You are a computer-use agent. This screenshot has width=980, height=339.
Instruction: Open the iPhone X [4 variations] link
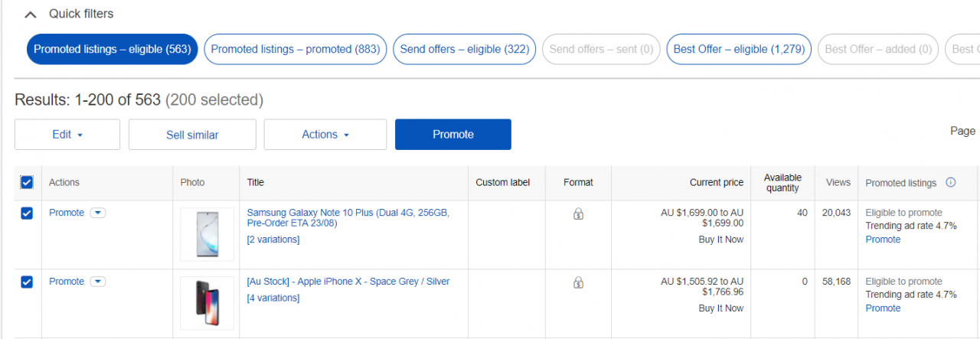coord(273,298)
